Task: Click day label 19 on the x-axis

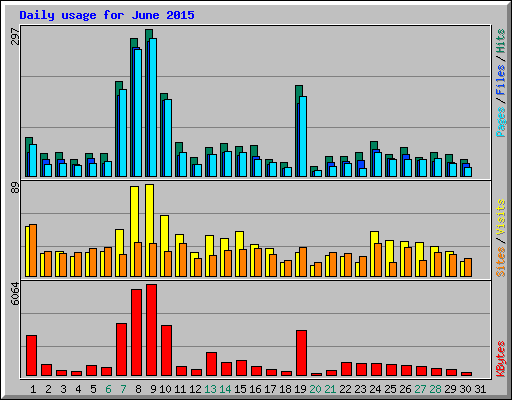Action: (300, 389)
